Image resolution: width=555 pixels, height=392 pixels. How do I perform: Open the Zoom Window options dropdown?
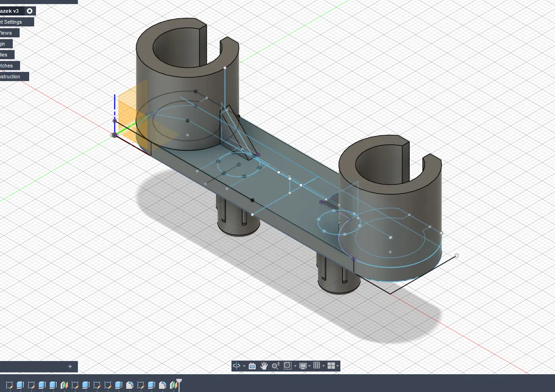295,366
